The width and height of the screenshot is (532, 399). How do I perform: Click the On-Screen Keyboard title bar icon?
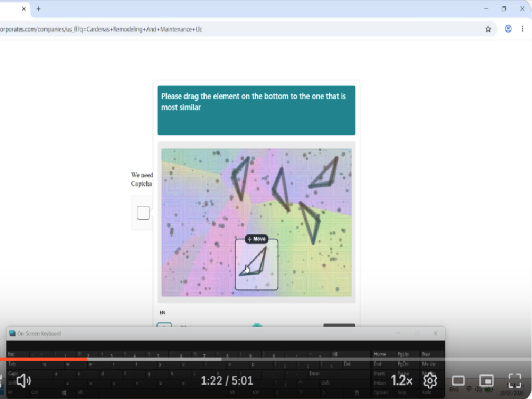12,333
